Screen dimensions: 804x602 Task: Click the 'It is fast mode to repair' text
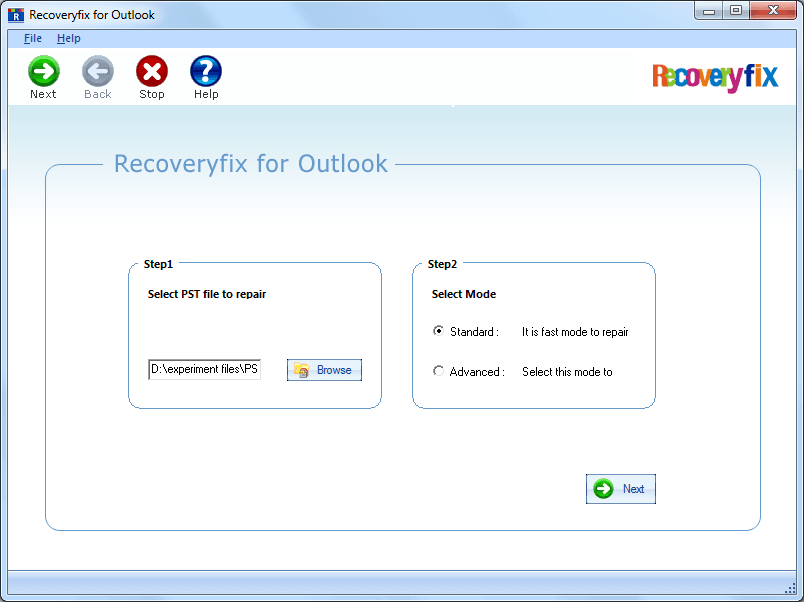coord(575,332)
